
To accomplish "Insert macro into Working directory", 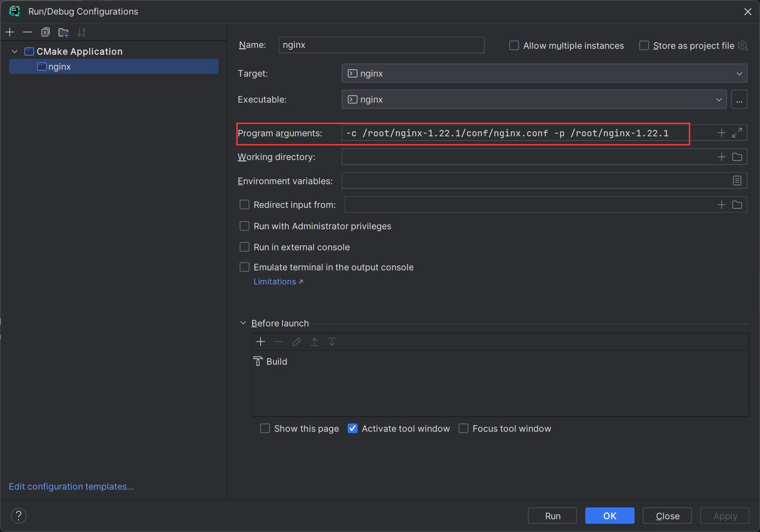I will [721, 157].
